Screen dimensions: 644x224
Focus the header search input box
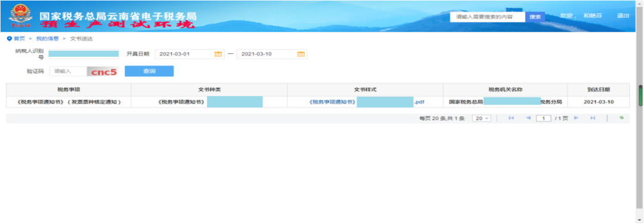pyautogui.click(x=488, y=17)
